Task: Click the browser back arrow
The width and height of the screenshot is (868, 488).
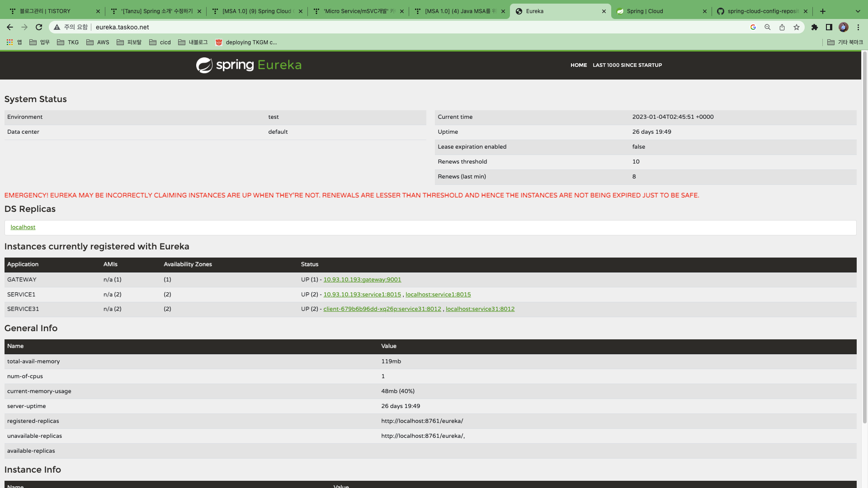Action: (x=10, y=27)
